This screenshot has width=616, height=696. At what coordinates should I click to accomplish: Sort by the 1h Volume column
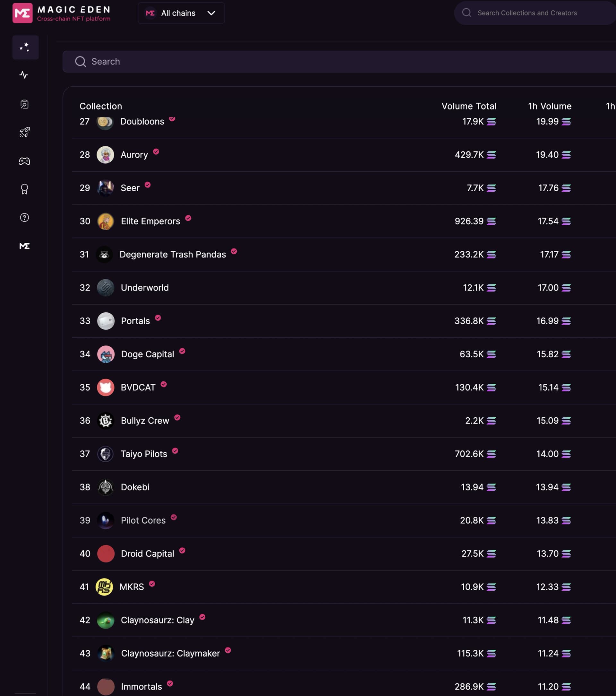pyautogui.click(x=549, y=106)
